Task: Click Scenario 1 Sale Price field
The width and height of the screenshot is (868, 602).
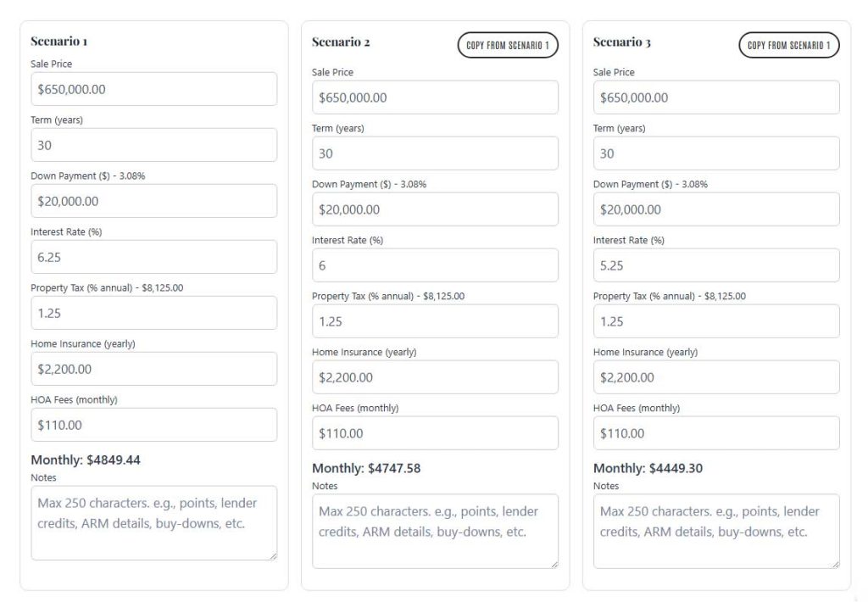Action: (x=153, y=89)
